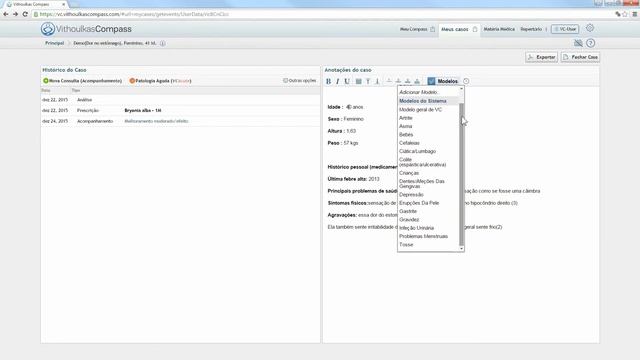This screenshot has height=360, width=640.
Task: Click the VithoulkasCompass logo
Action: (86, 29)
